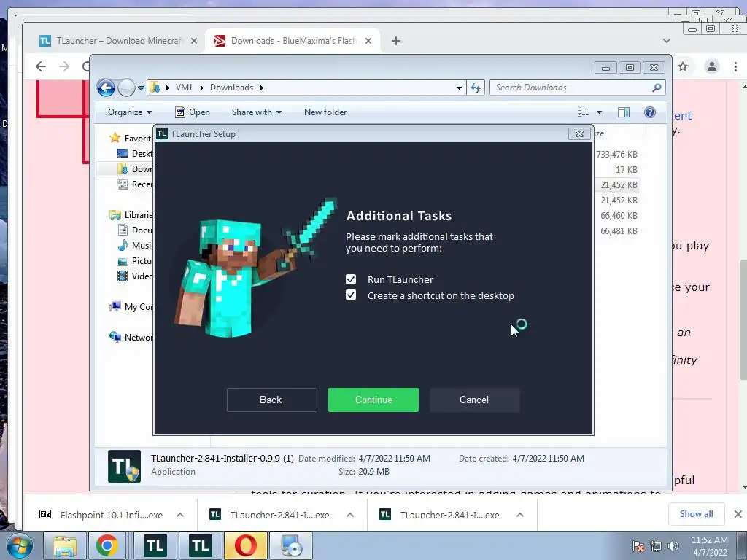Viewport: 747px width, 560px height.
Task: Open Chrome three-dot menu
Action: [735, 66]
